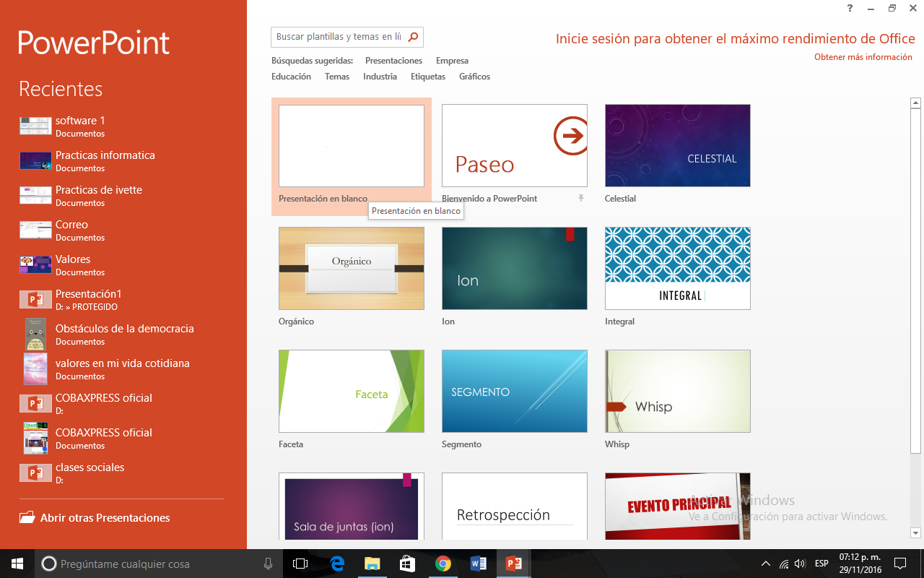Switch input language via ESP indicator
Screen dimensions: 924x578
[821, 563]
